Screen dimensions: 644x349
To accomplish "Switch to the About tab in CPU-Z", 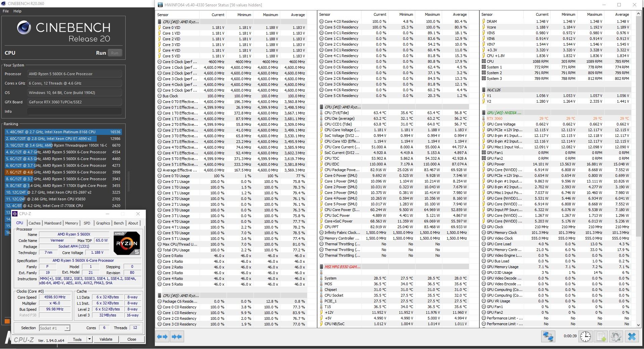I will (x=133, y=223).
